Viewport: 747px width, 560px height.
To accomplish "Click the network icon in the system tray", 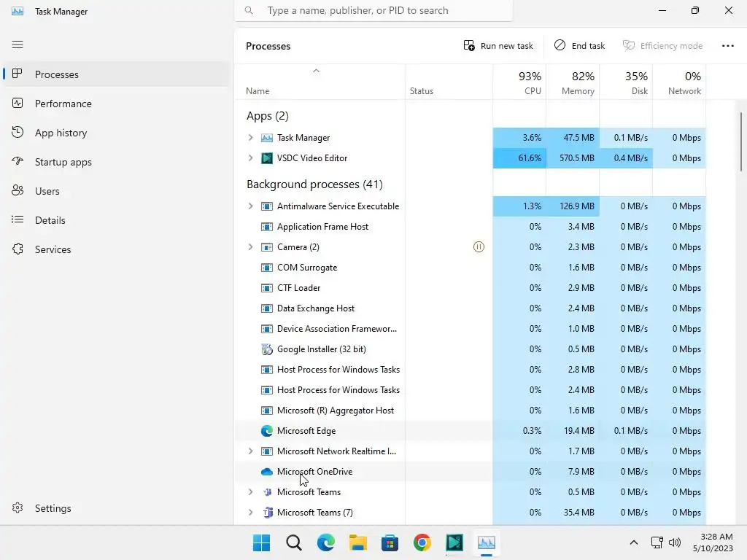I will click(657, 542).
